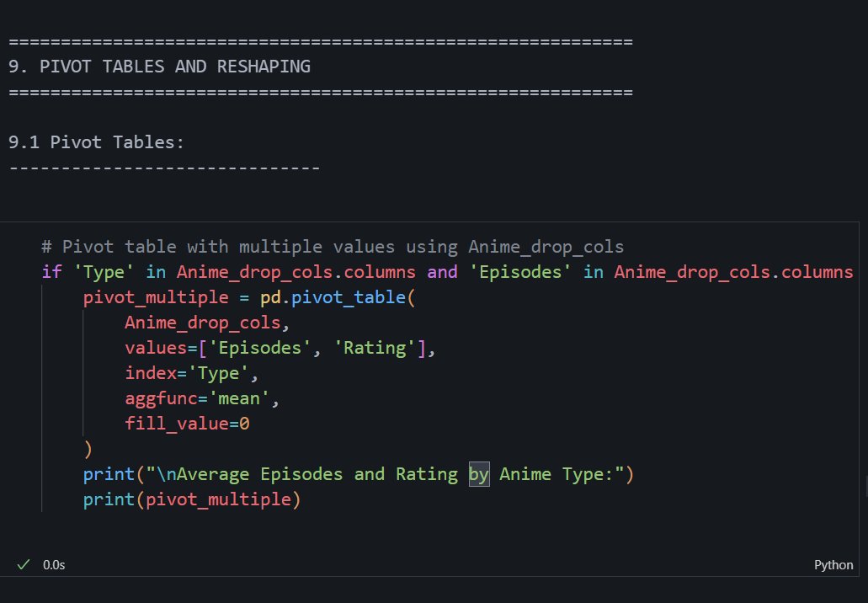Image resolution: width=868 pixels, height=603 pixels.
Task: Click the standalone 'Anime_drop_cols,' argument line
Action: pos(208,323)
